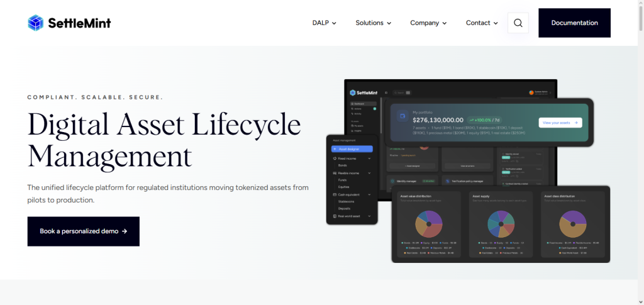Expand the DALP navigation menu

pyautogui.click(x=325, y=23)
